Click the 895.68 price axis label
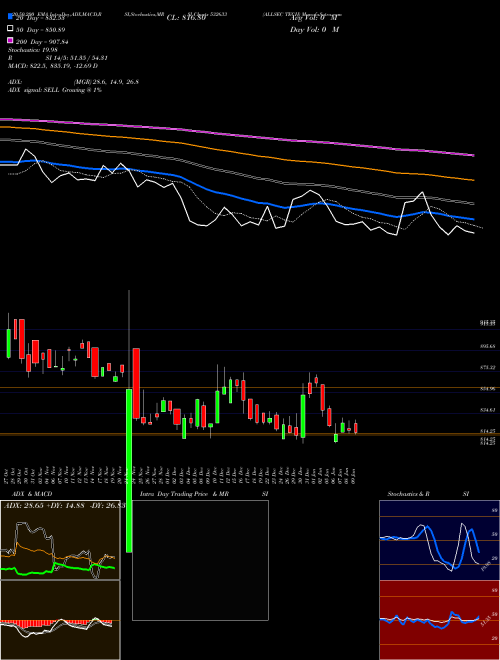Image resolution: width=500 pixels, height=660 pixels. point(487,346)
